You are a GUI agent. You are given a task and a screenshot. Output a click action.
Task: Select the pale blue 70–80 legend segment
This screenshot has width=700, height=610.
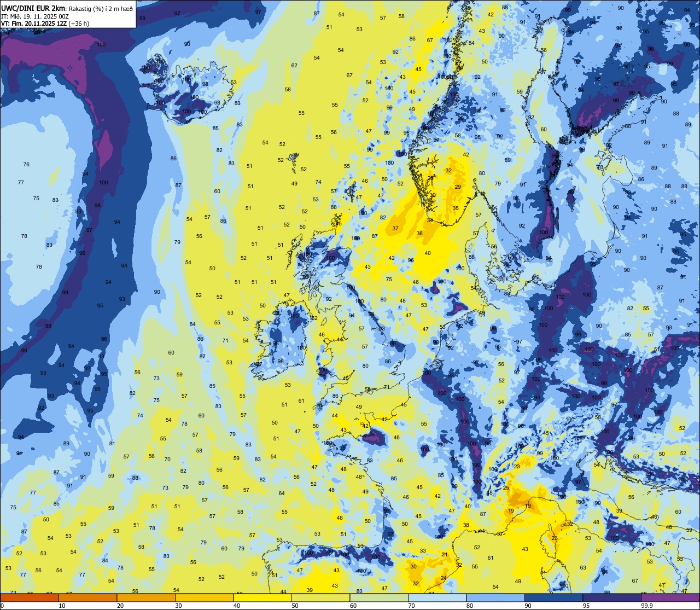[x=437, y=597]
